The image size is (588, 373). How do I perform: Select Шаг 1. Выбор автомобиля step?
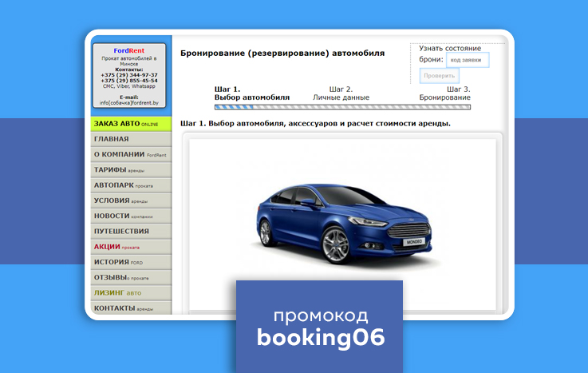coord(251,93)
